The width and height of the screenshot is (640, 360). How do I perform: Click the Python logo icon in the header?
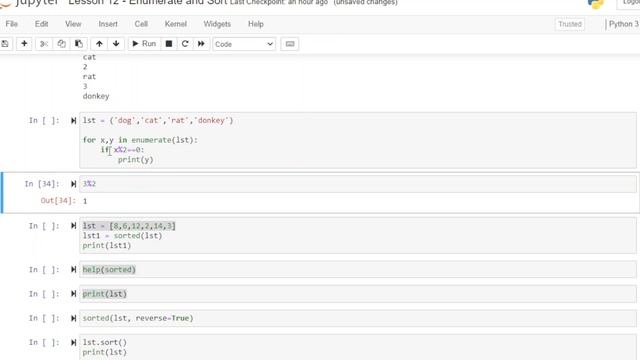click(x=596, y=4)
